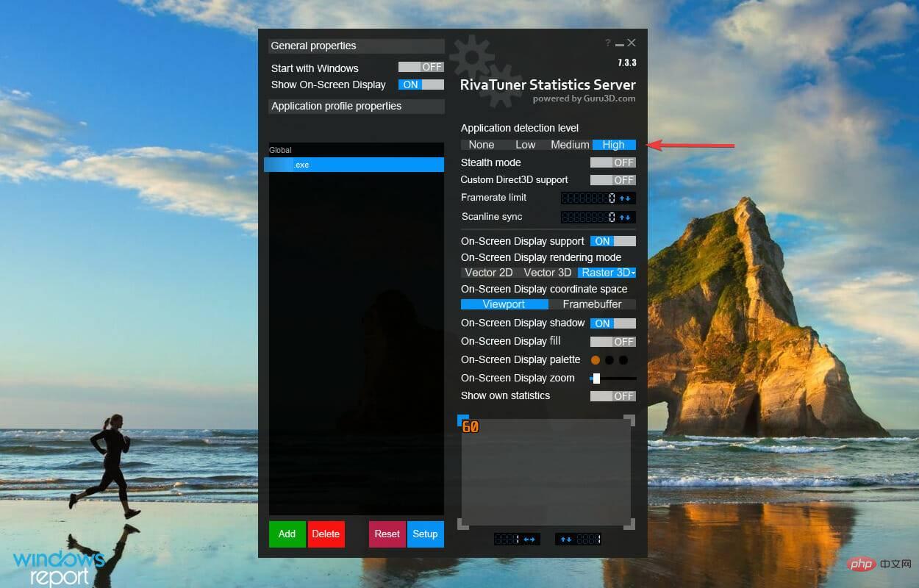The height and width of the screenshot is (588, 919).
Task: Select the orange On-Screen Display palette swatch
Action: (596, 360)
